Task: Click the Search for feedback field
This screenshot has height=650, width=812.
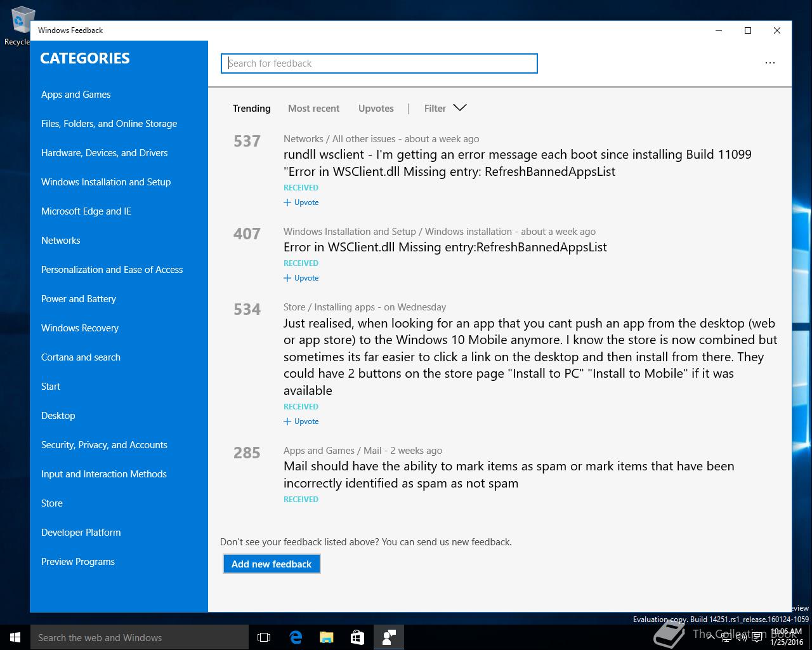Action: click(379, 63)
